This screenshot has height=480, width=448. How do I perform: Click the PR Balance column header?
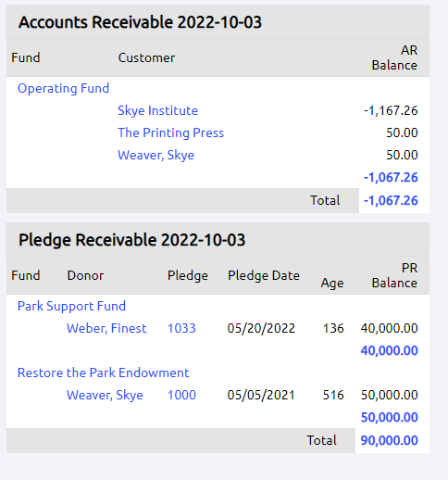point(394,275)
